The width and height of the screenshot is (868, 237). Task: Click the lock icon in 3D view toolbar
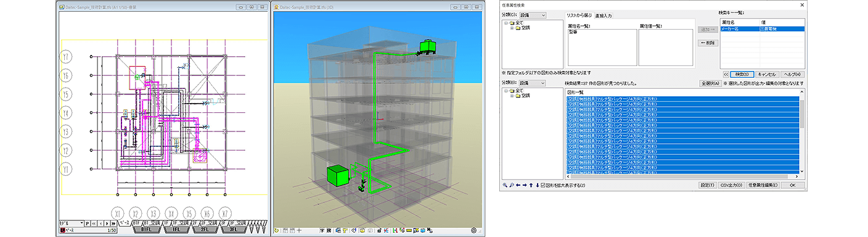click(379, 231)
